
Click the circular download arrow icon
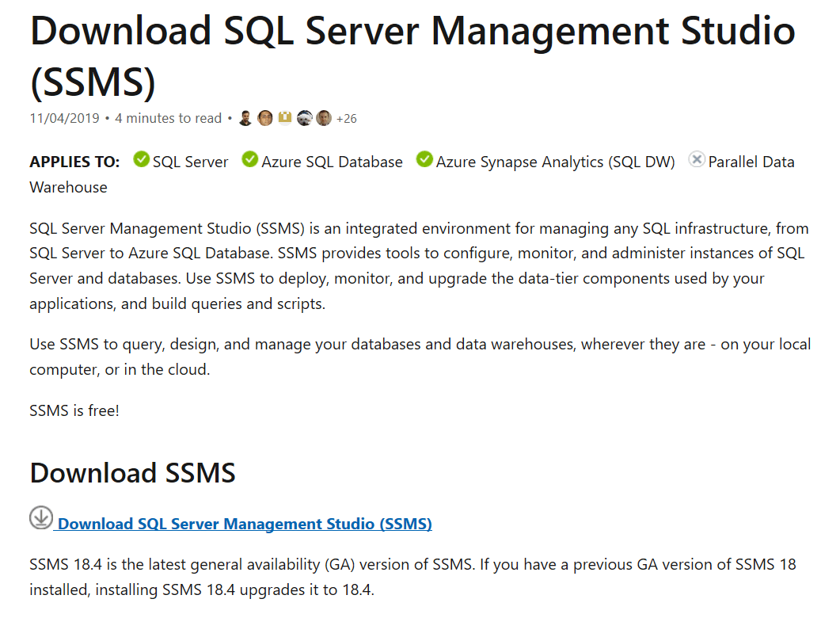(x=41, y=517)
